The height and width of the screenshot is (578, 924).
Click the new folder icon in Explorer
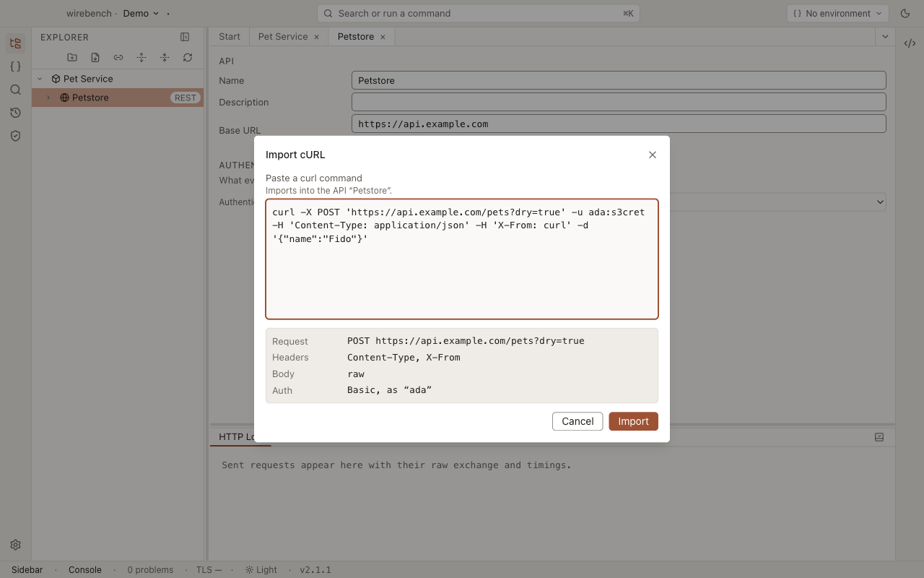click(x=72, y=57)
